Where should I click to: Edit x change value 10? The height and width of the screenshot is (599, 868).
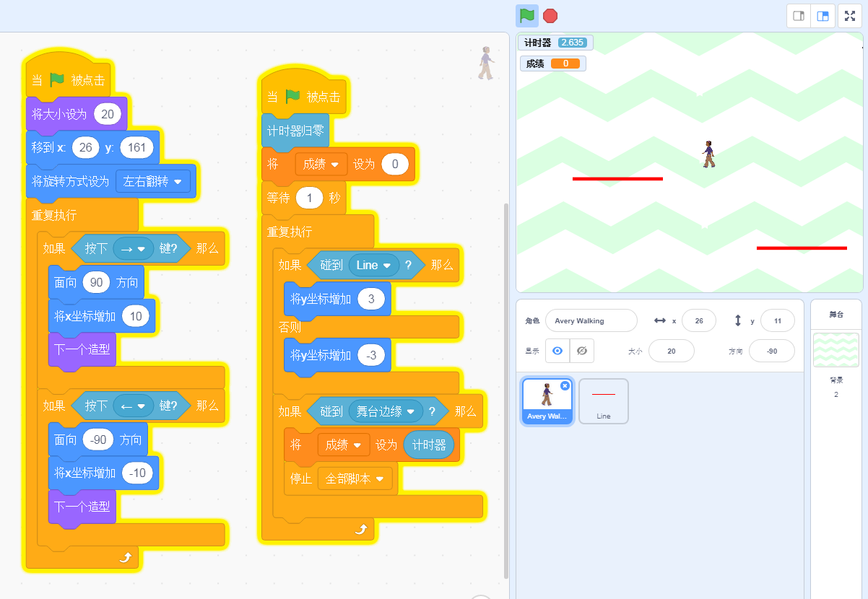click(x=136, y=315)
